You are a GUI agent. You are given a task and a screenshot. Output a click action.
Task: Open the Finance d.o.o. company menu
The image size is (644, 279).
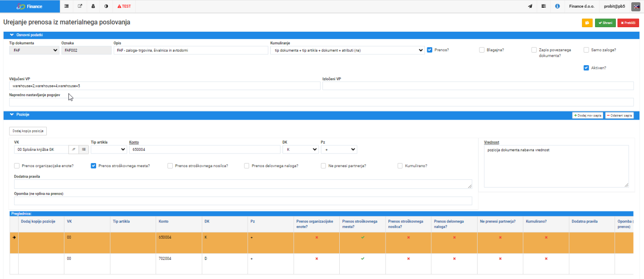[582, 6]
